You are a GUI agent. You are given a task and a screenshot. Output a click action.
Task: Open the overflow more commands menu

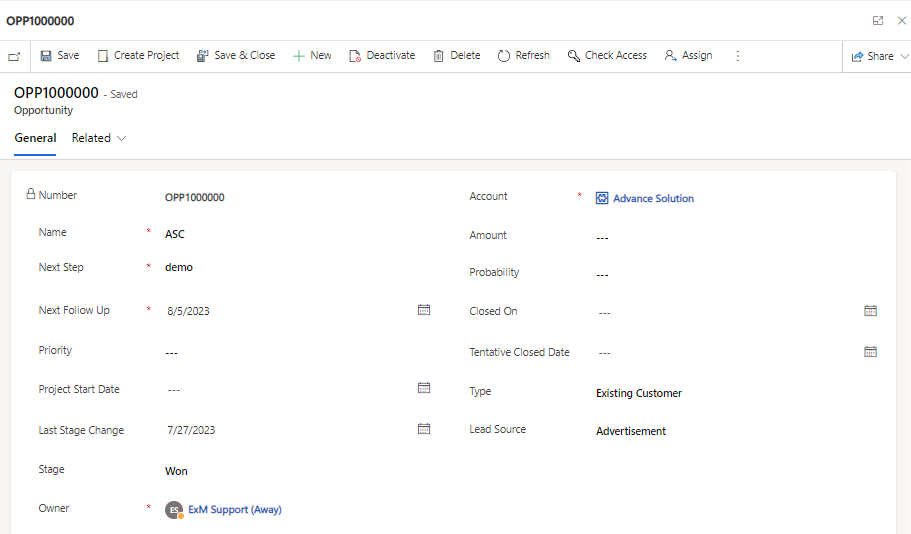click(738, 56)
